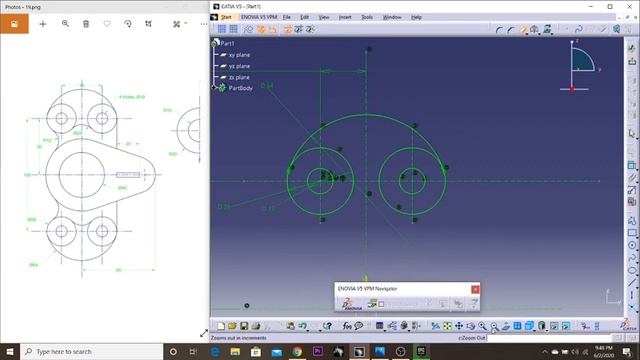The height and width of the screenshot is (360, 640).
Task: Select the zx plane in the tree
Action: [239, 77]
